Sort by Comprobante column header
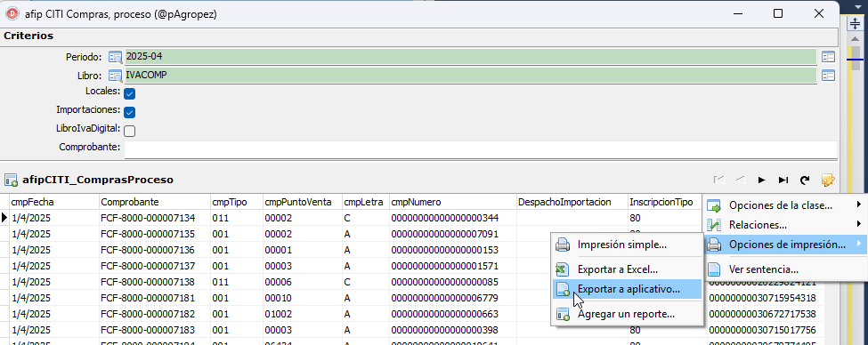The width and height of the screenshot is (868, 345). (154, 202)
